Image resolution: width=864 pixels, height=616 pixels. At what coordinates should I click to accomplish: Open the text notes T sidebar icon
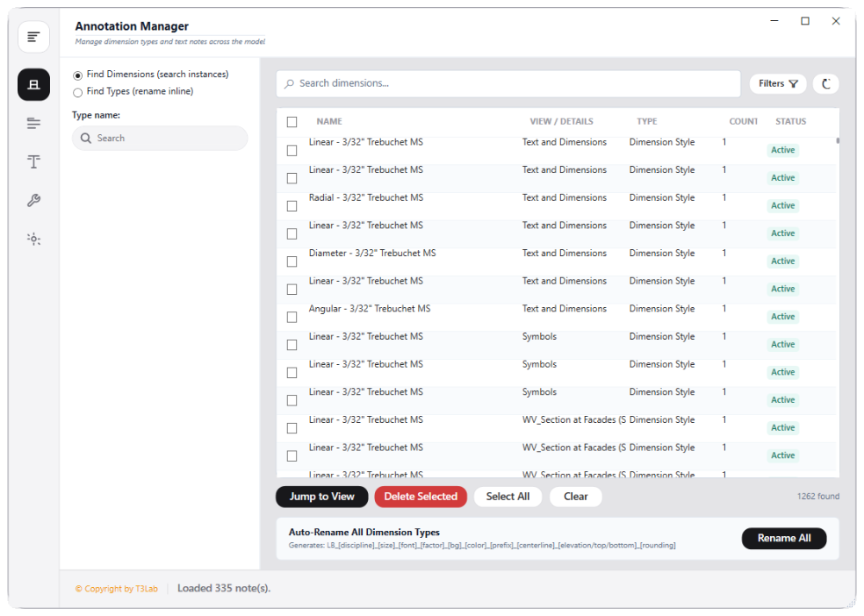click(33, 161)
